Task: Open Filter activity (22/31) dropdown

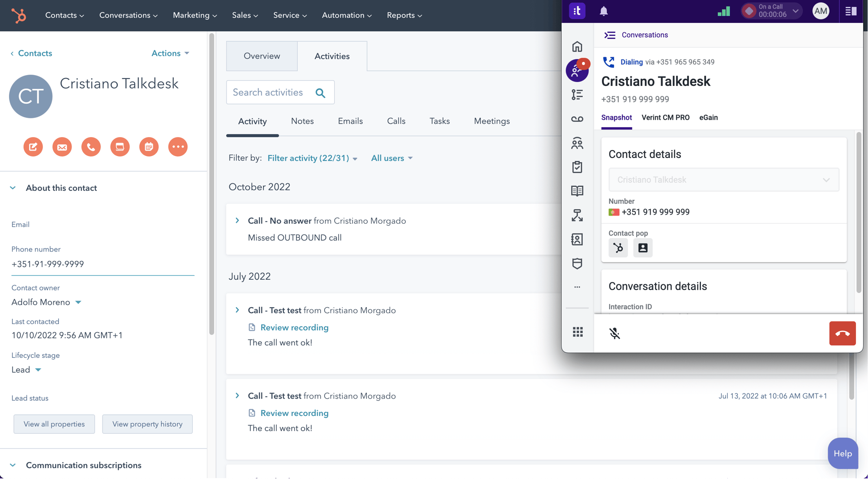Action: [312, 158]
